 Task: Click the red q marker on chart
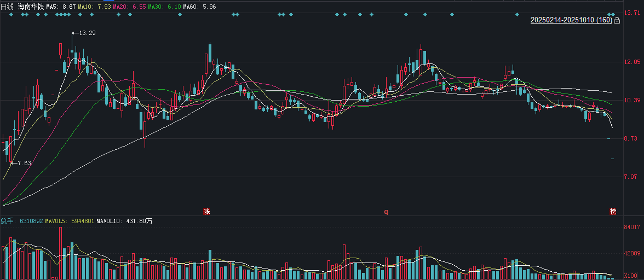(386, 211)
